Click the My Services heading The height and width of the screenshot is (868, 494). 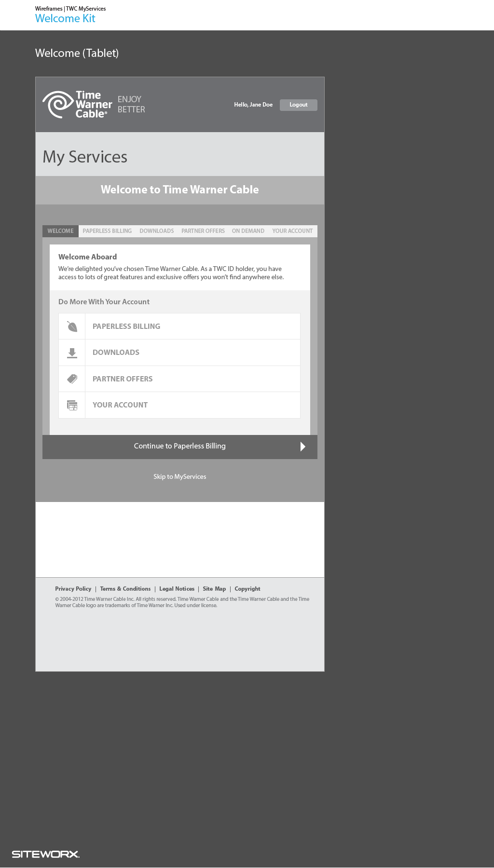[85, 157]
